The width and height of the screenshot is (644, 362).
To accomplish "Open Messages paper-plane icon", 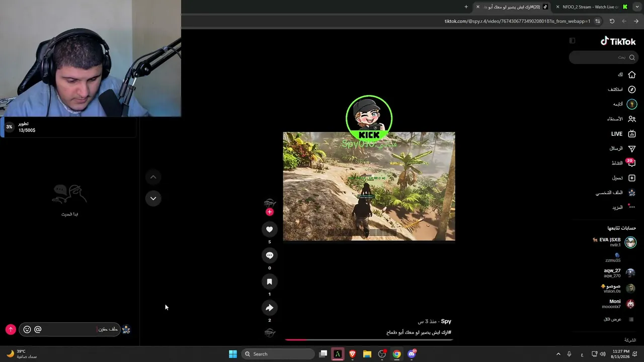I will click(x=632, y=149).
